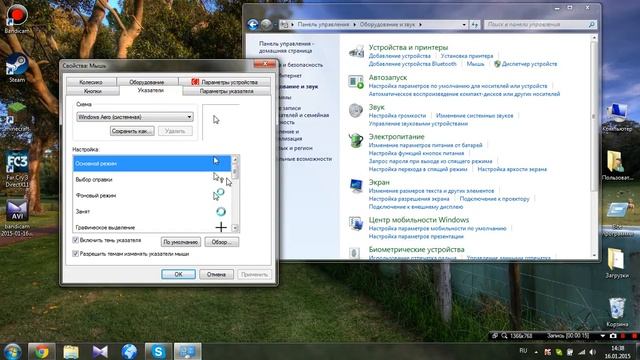Open the Recycle Bin

point(617,312)
